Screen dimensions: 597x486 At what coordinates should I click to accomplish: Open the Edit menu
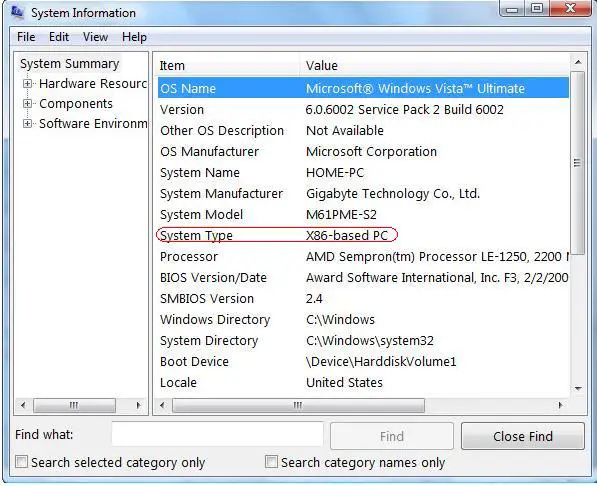(x=59, y=37)
